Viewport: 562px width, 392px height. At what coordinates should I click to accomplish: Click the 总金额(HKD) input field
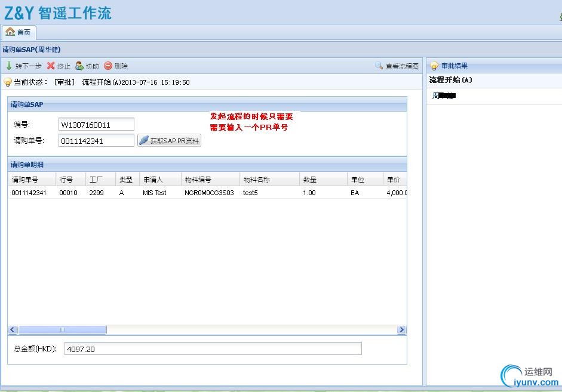click(213, 348)
